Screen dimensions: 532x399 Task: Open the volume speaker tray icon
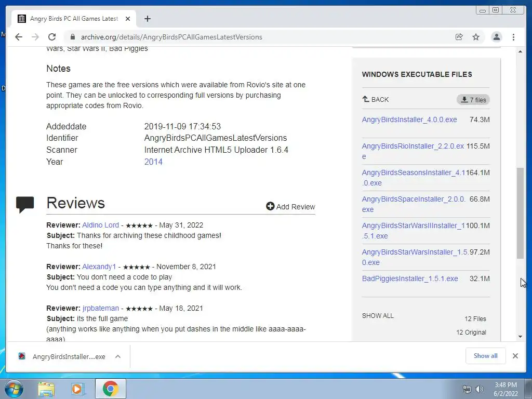pos(480,389)
